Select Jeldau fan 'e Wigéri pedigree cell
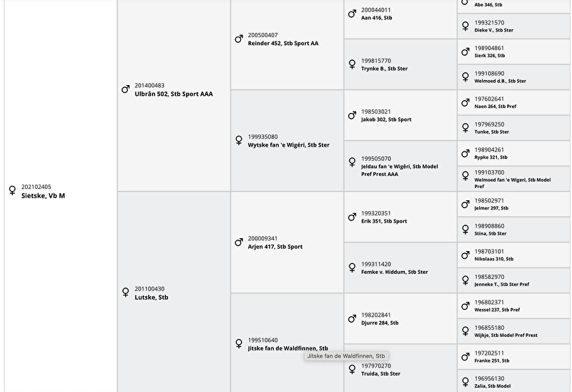Viewport: 572px width, 392px height. pos(400,166)
